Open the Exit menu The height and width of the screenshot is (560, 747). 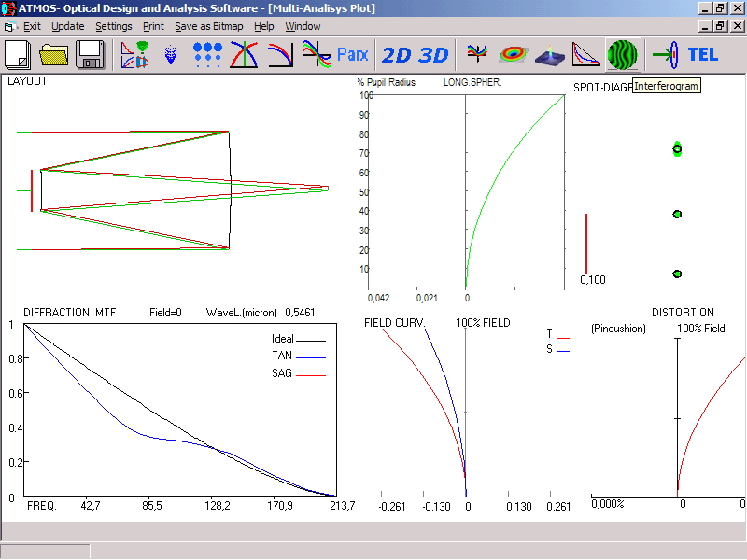tap(32, 26)
